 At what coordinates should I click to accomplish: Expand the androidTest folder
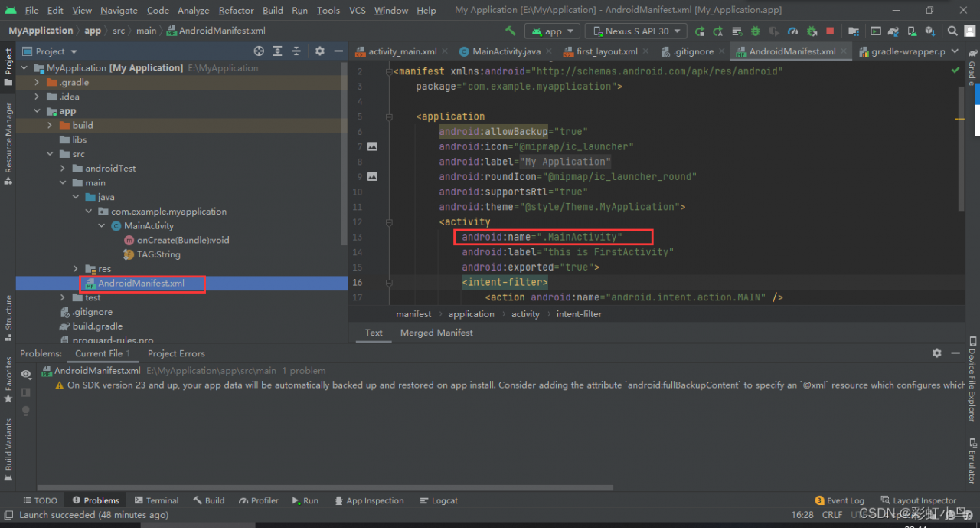(x=64, y=169)
